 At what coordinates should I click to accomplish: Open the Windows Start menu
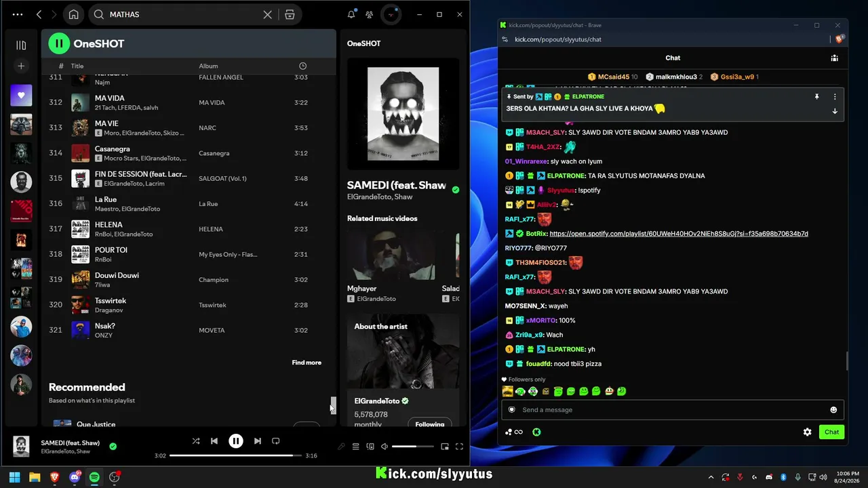click(x=14, y=477)
